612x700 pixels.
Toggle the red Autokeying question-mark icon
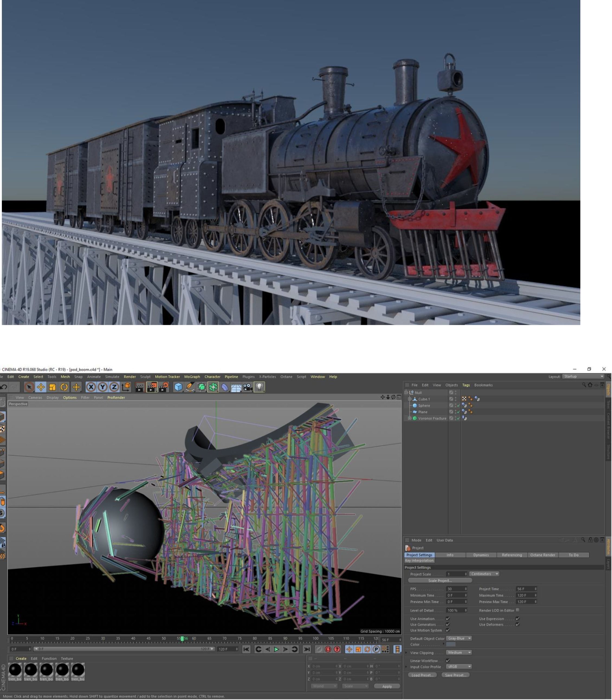click(x=337, y=649)
